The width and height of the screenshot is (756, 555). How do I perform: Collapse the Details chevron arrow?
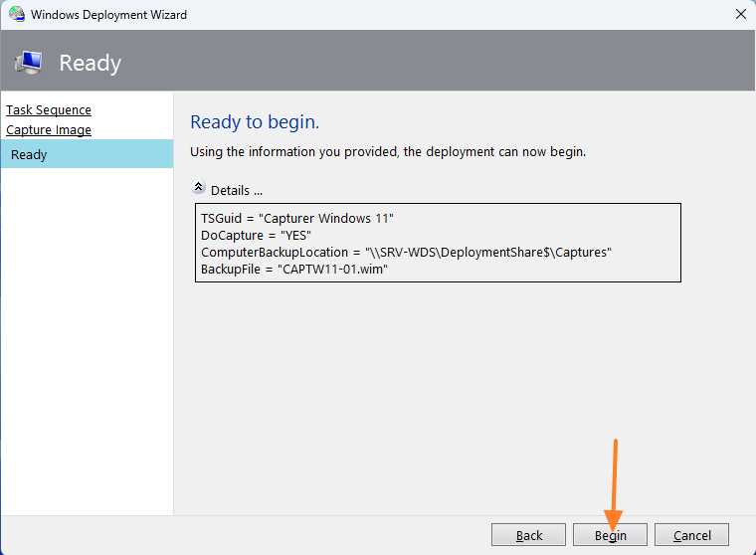(x=198, y=188)
